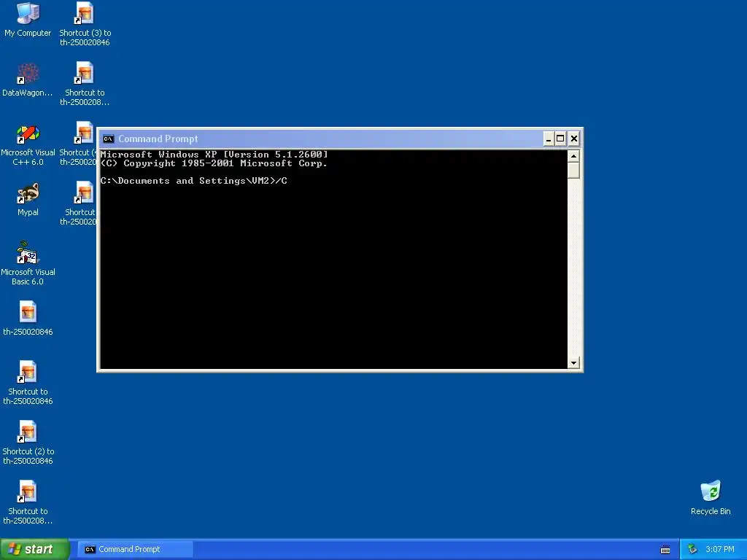Select the shortcut icon beside Mypal
Screen dimensions: 747x560
click(x=80, y=203)
